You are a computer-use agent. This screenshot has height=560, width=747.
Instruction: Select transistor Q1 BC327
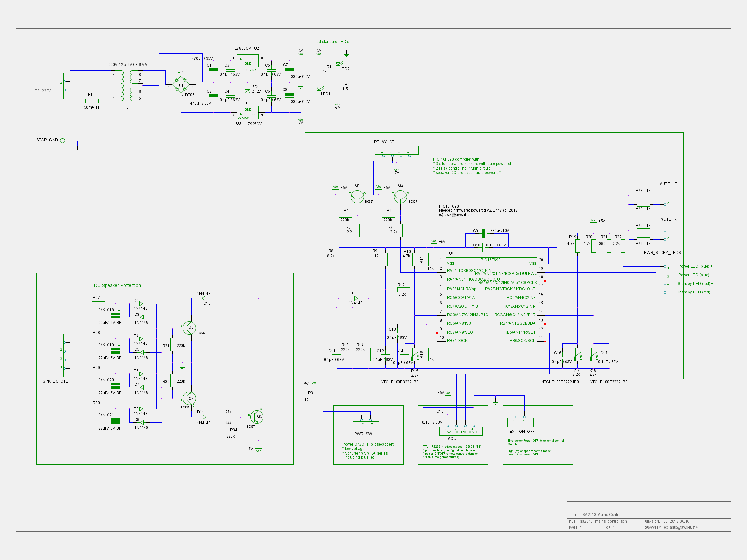tap(357, 197)
